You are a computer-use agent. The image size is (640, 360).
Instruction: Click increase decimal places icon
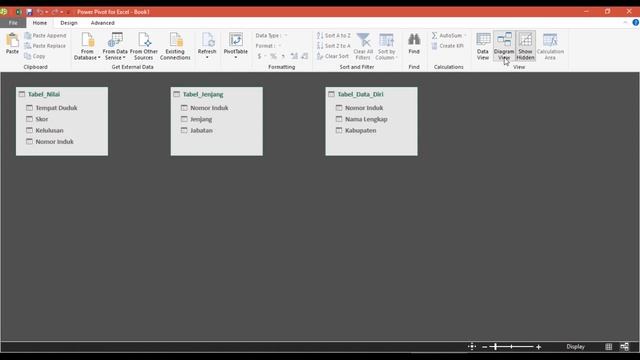294,56
